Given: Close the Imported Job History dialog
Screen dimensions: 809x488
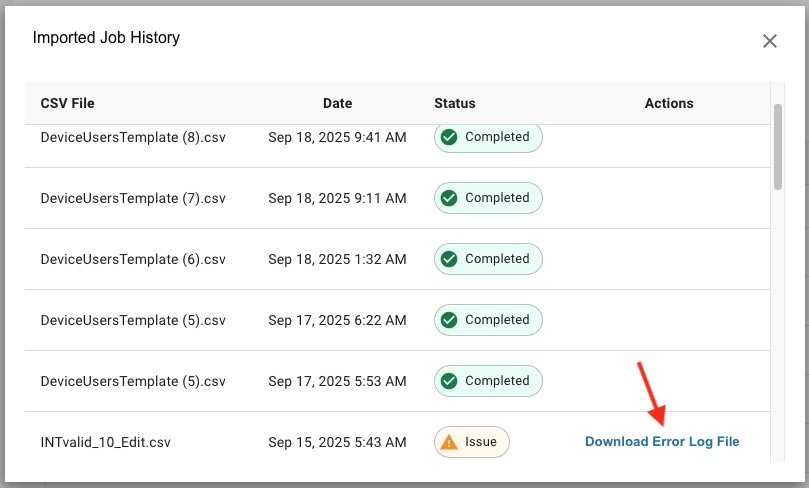Looking at the screenshot, I should (x=769, y=41).
